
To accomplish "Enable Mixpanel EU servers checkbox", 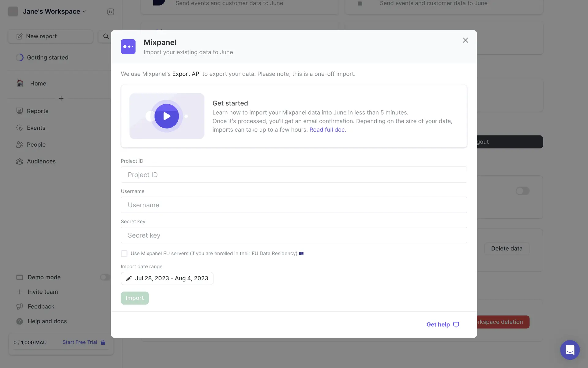I will tap(124, 253).
